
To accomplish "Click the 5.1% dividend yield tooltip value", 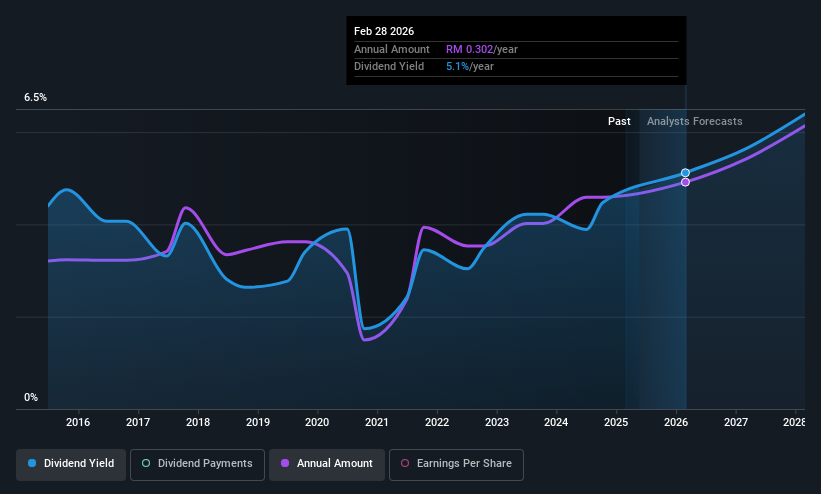I will click(x=457, y=67).
